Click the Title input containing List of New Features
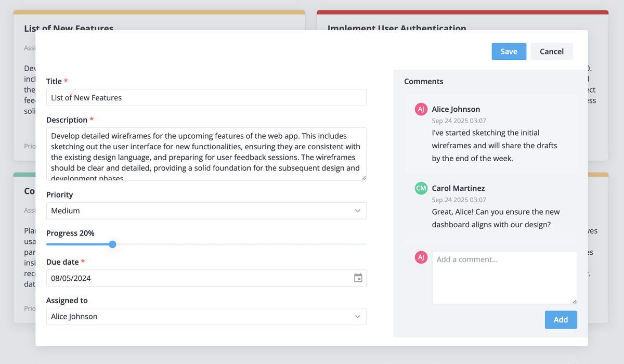Screen dimensions: 624x364 pyautogui.click(x=206, y=97)
